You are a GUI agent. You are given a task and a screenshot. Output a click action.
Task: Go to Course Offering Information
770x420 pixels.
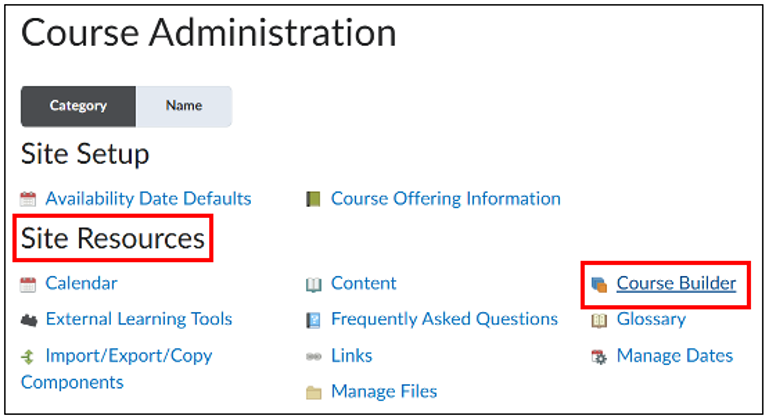pyautogui.click(x=445, y=198)
